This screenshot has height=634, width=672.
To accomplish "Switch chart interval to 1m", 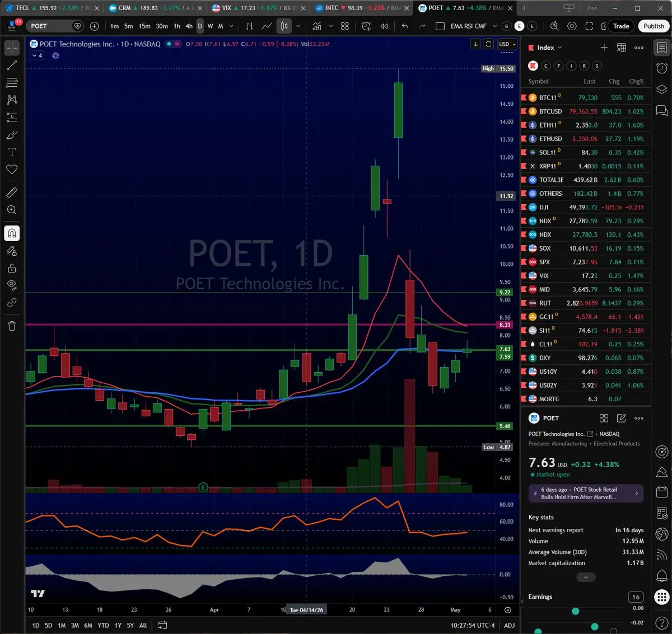I will 114,26.
